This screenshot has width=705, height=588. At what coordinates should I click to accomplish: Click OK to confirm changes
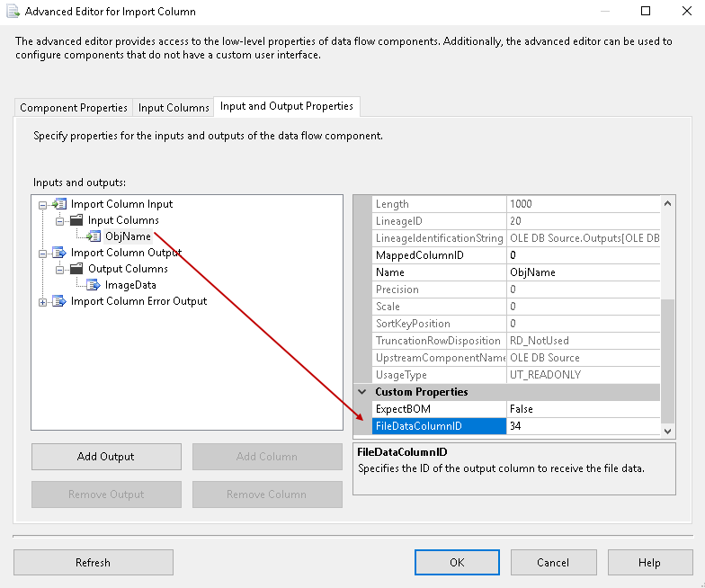(457, 563)
